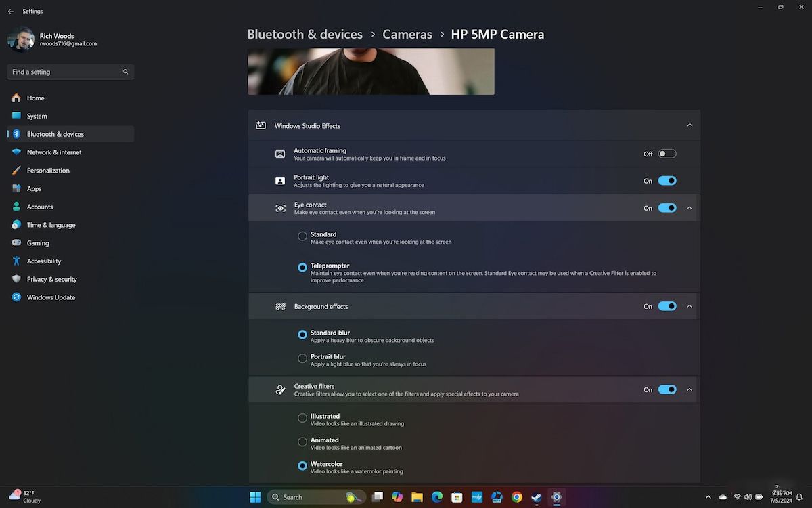Click the Bluetooth & devices breadcrumb link

pyautogui.click(x=304, y=34)
